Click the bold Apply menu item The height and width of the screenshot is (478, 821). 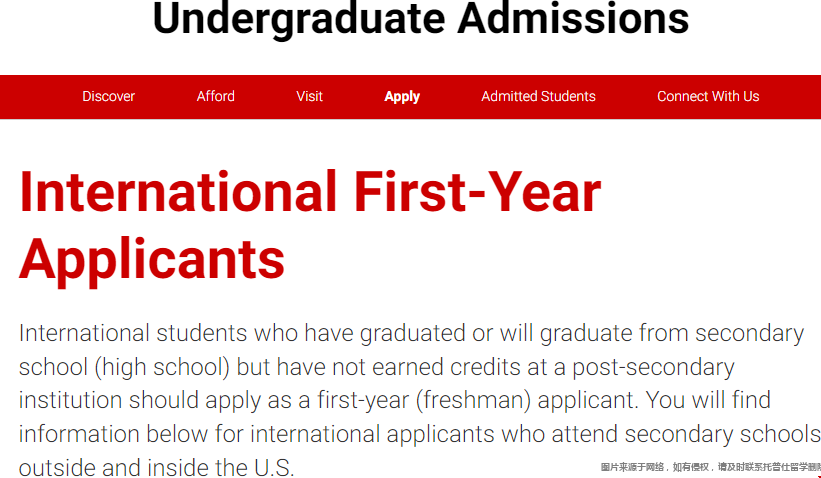[x=402, y=97]
